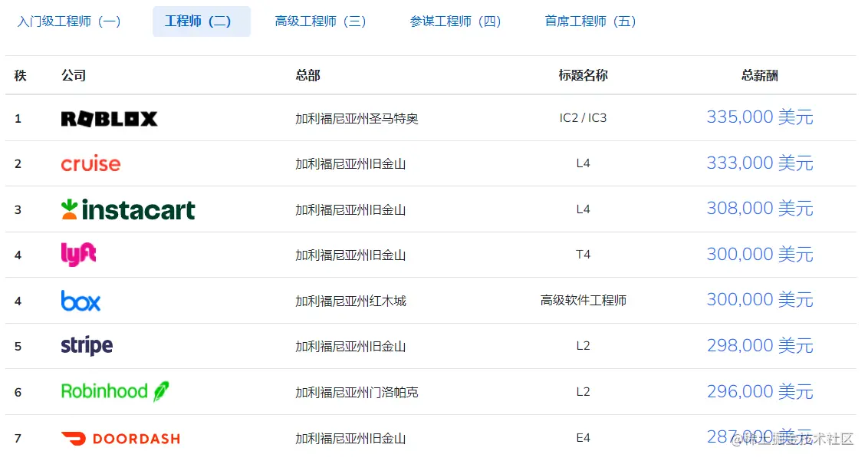This screenshot has height=461, width=868.
Task: Select the IC2 / IC3 level cell
Action: [x=583, y=118]
